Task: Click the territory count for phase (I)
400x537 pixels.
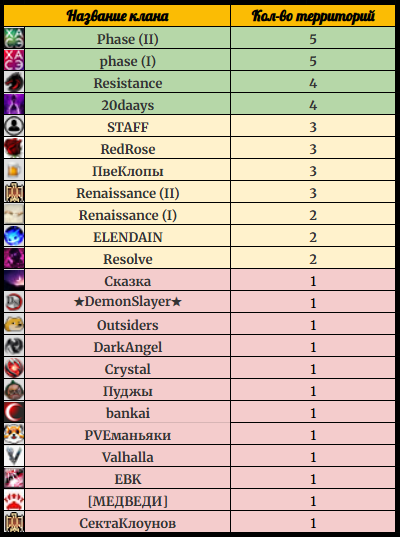Action: click(x=313, y=61)
